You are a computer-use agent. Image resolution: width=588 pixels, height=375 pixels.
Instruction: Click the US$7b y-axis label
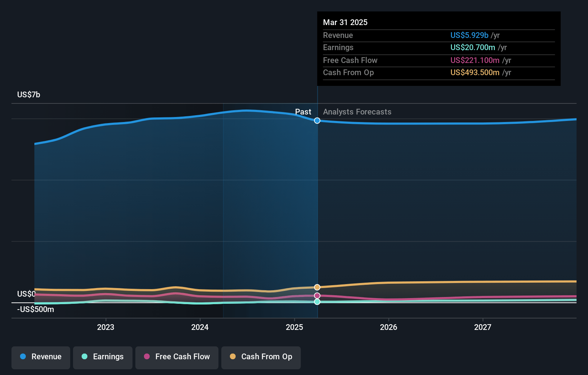(29, 94)
